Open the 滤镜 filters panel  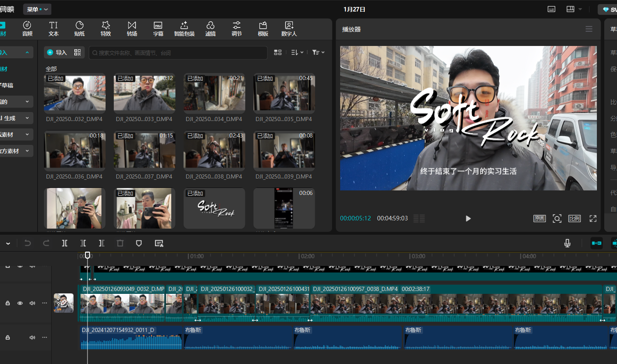click(x=210, y=29)
